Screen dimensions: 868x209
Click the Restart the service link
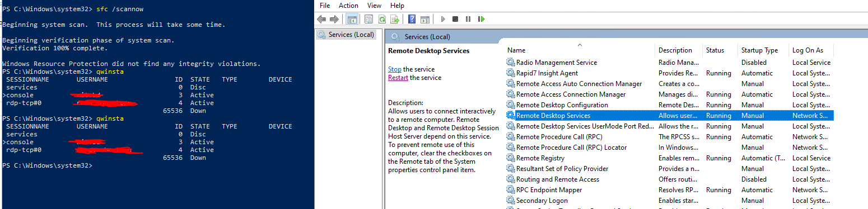point(398,78)
